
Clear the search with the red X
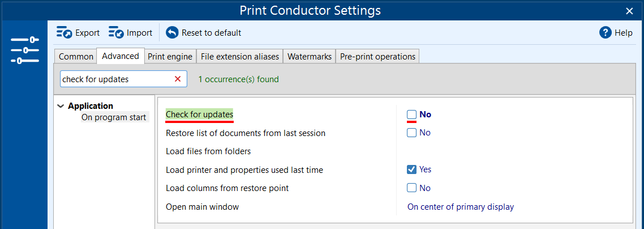click(178, 79)
